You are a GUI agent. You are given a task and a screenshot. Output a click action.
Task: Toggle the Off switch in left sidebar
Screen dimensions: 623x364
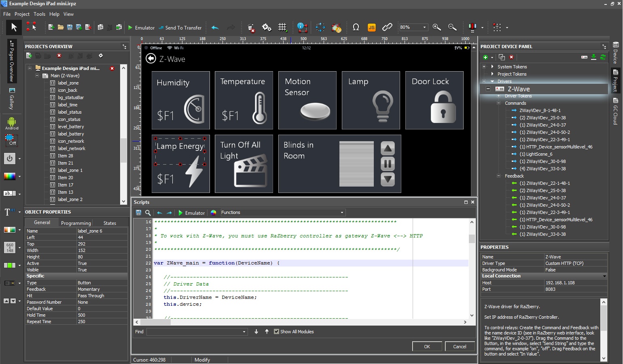(x=11, y=140)
